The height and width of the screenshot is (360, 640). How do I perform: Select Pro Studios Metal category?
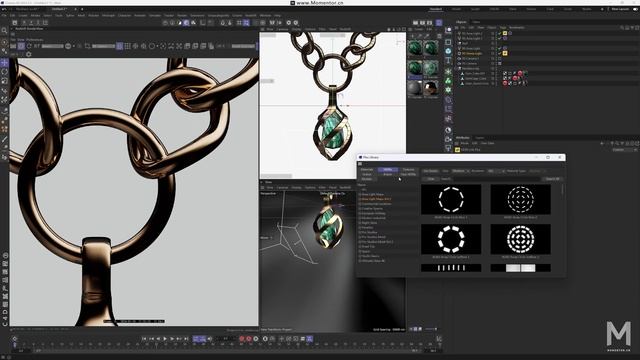pos(373,237)
